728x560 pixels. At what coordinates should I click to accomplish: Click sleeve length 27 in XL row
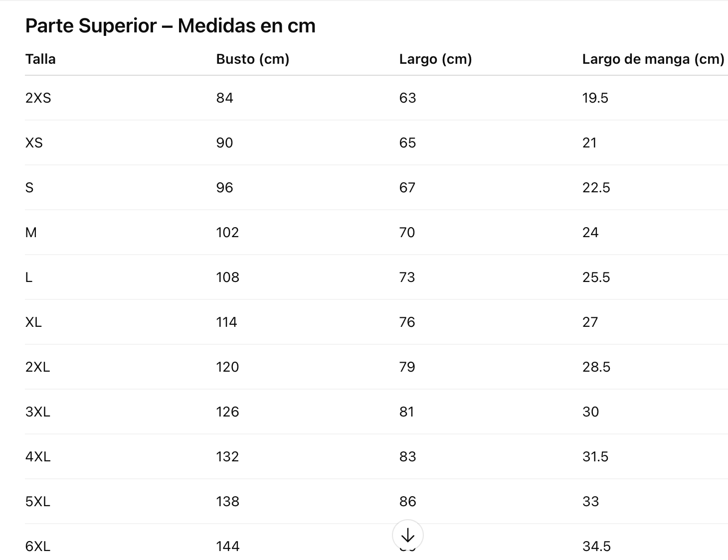[590, 322]
